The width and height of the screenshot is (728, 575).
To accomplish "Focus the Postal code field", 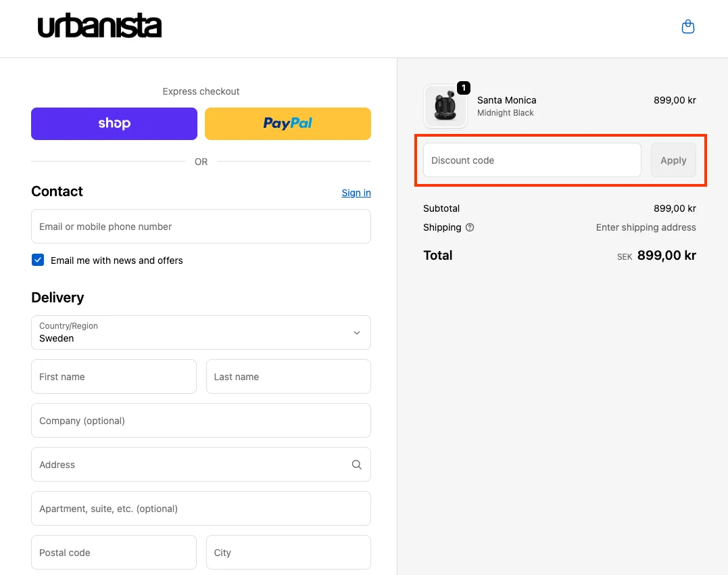I will click(114, 552).
